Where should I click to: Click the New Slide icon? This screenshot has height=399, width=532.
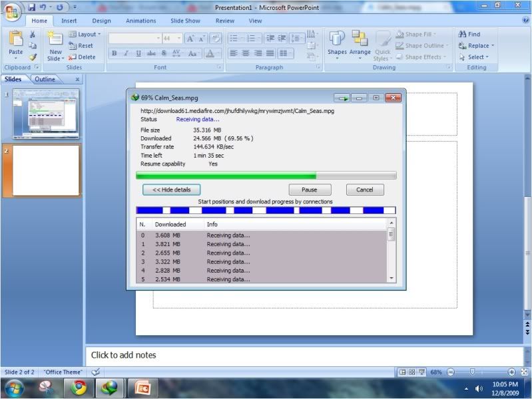(x=55, y=39)
